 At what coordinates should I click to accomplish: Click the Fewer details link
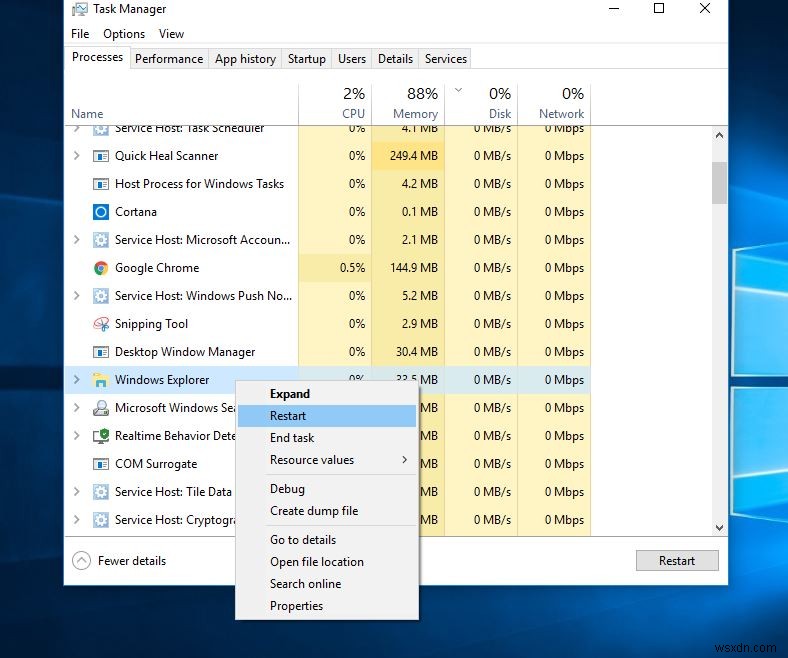pos(132,560)
